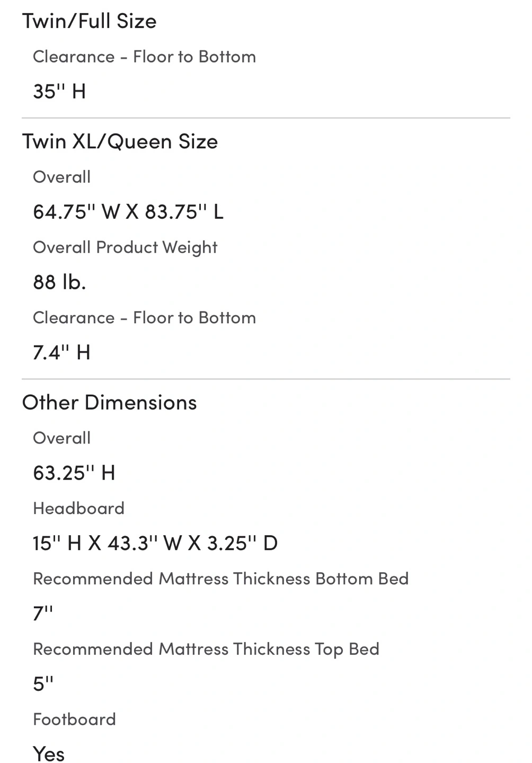Viewport: 532px width, 763px height.
Task: Select the 7.4'' H clearance value
Action: click(x=61, y=352)
